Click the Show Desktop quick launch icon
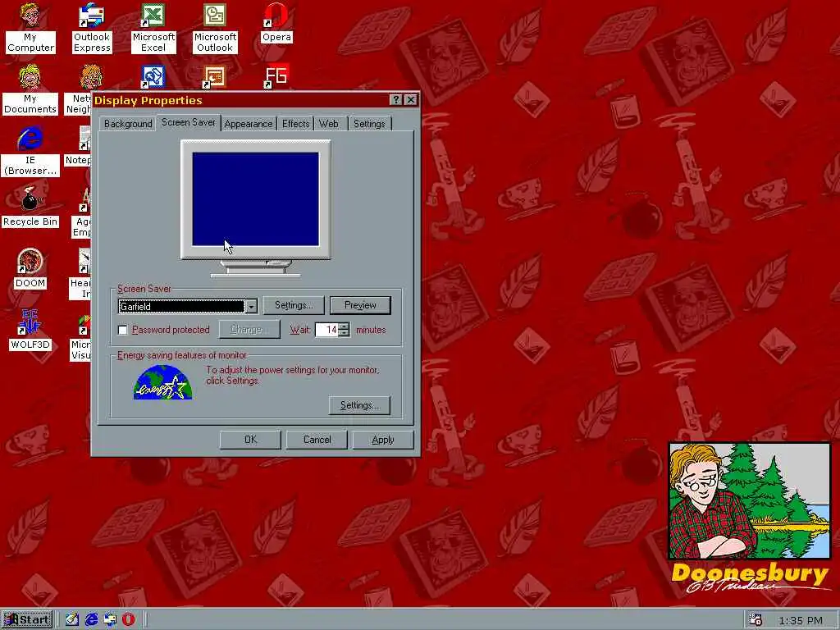 pyautogui.click(x=72, y=619)
